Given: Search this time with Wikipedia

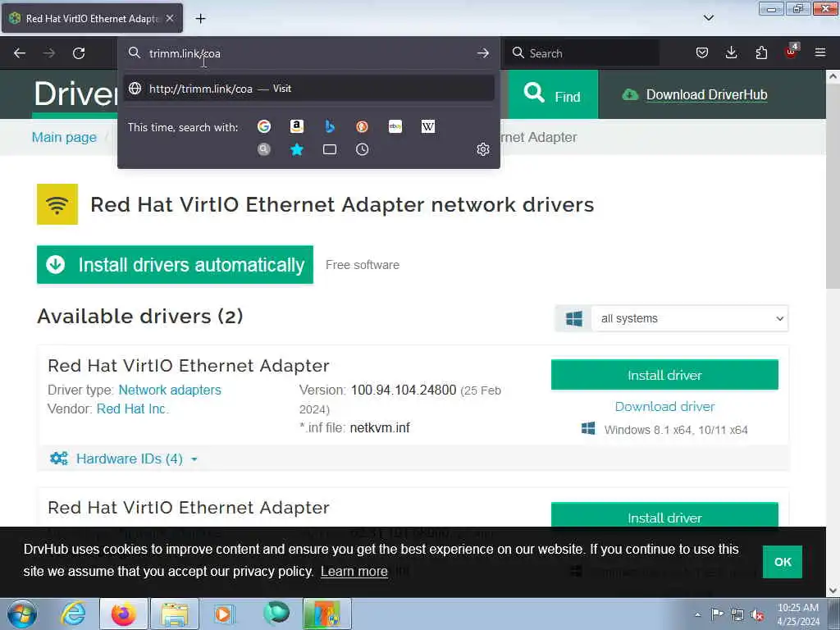Looking at the screenshot, I should tap(428, 126).
